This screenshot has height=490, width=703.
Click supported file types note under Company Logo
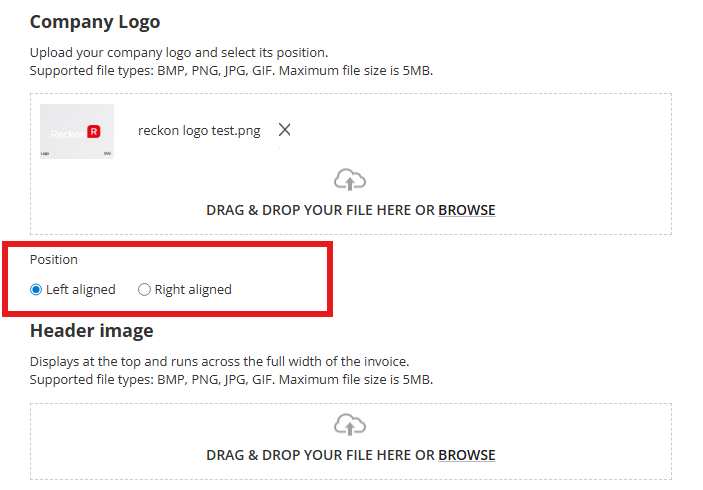click(231, 71)
